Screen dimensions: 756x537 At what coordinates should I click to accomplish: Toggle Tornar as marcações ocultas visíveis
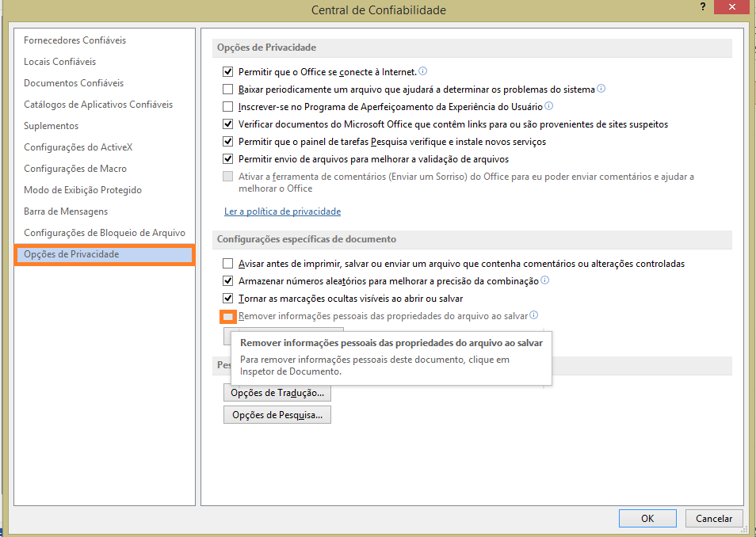click(227, 298)
